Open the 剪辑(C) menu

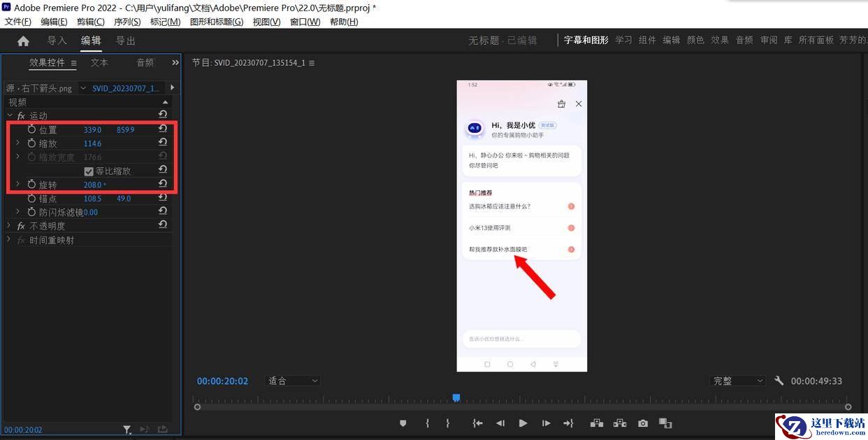click(x=91, y=22)
